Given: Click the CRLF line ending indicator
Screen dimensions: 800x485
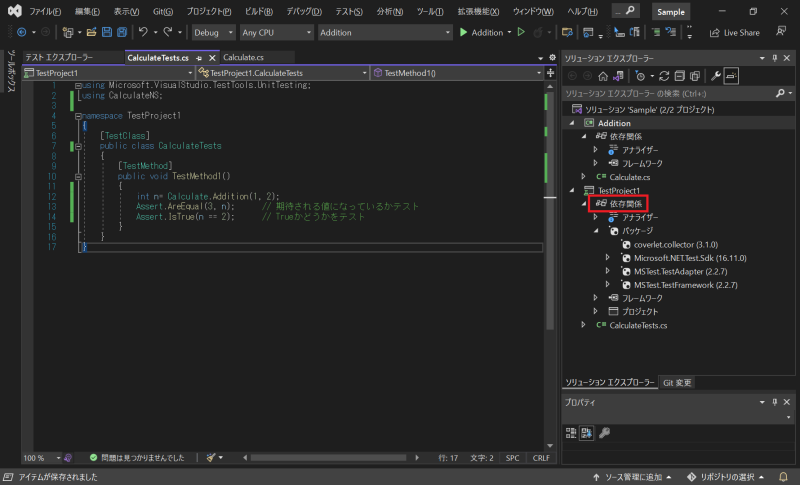Looking at the screenshot, I should point(541,458).
